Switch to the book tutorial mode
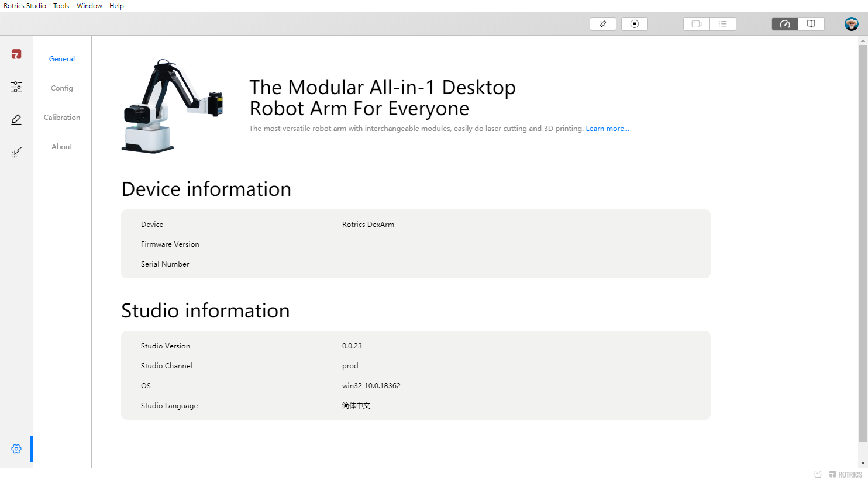Screen dimensions: 868x480 [x=811, y=24]
